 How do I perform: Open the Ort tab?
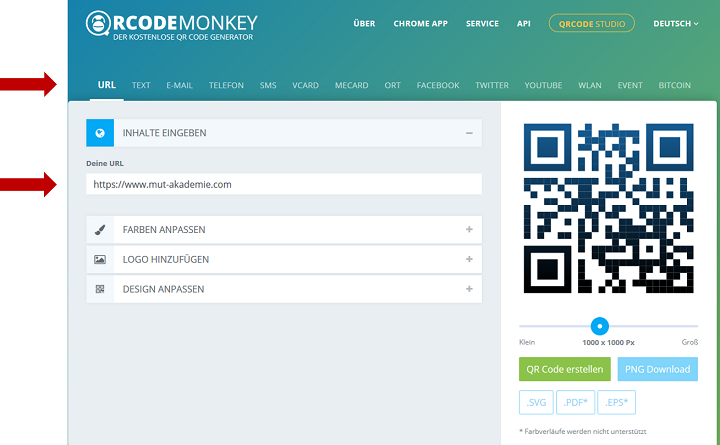(393, 85)
